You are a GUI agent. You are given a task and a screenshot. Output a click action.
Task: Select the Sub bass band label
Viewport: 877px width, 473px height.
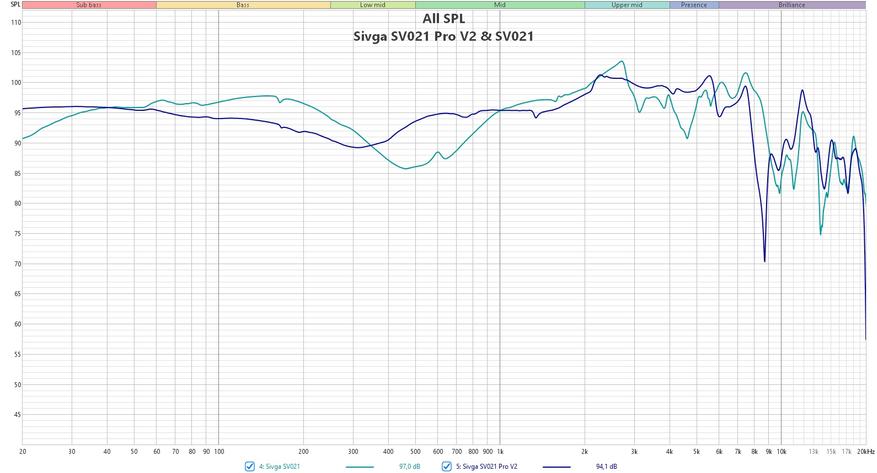point(89,5)
